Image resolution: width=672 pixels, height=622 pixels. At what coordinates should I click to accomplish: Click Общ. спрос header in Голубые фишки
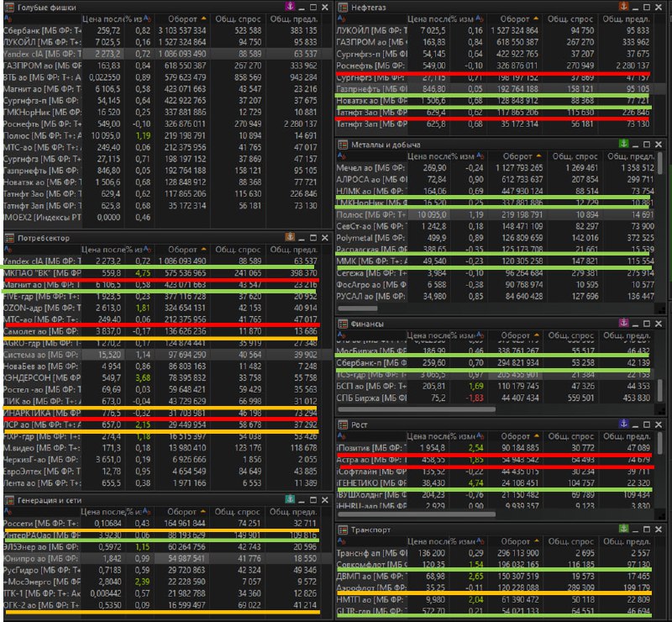[238, 18]
